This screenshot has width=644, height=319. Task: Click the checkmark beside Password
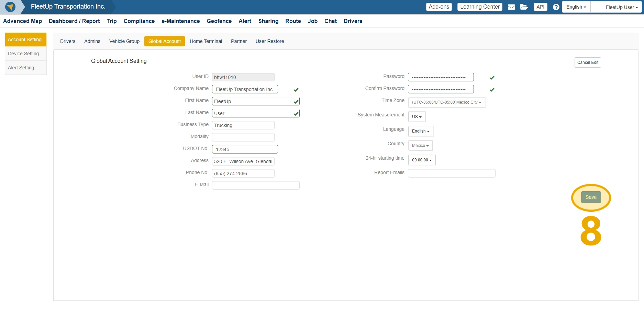pyautogui.click(x=492, y=78)
